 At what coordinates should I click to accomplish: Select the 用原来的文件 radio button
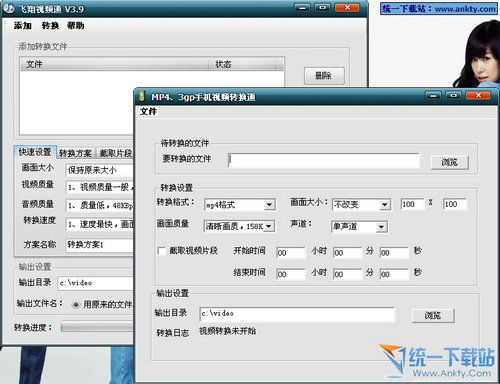76,304
